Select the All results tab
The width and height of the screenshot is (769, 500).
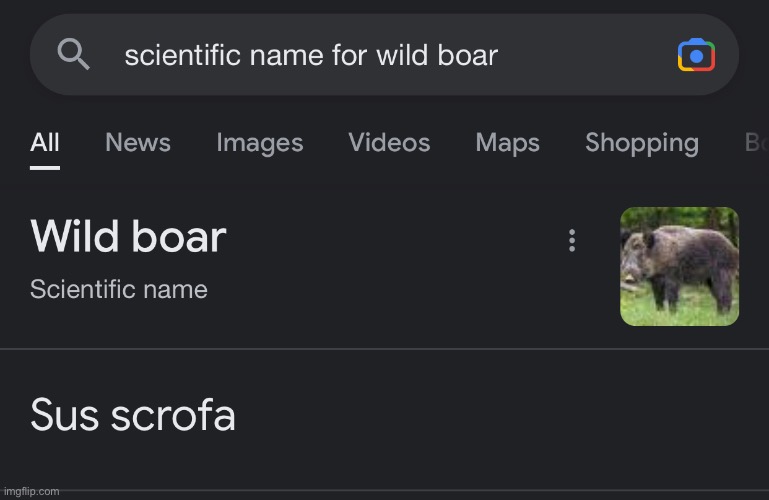tap(45, 143)
